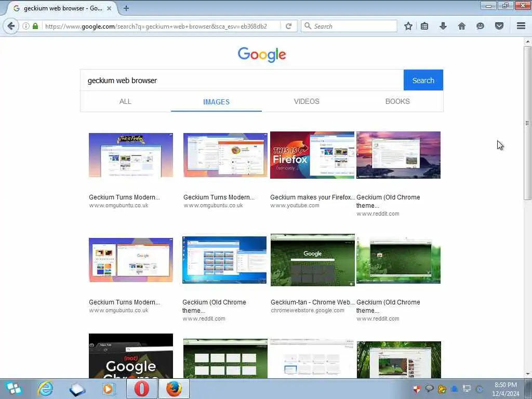Open the Windows Start menu
This screenshot has height=399, width=532.
pyautogui.click(x=14, y=389)
